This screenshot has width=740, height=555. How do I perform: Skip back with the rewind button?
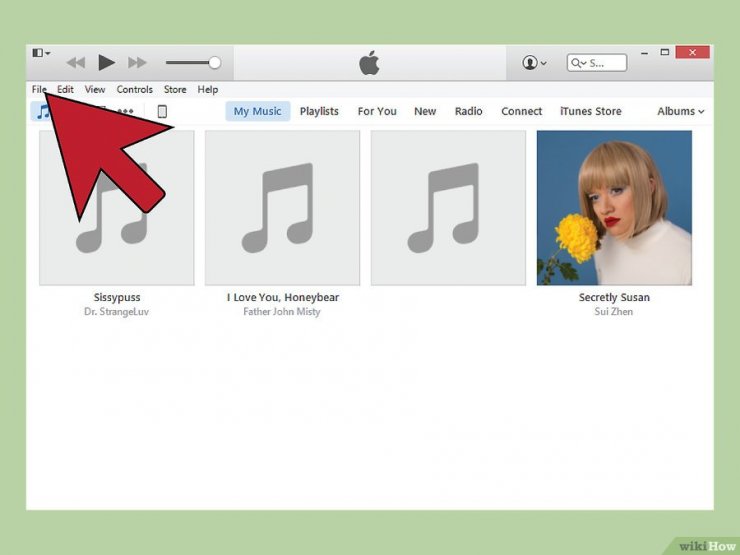(76, 62)
